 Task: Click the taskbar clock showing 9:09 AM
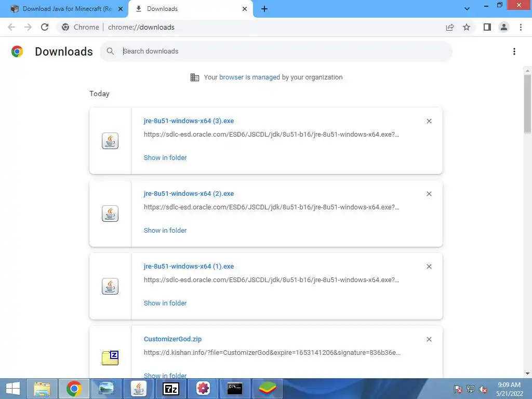pyautogui.click(x=509, y=389)
